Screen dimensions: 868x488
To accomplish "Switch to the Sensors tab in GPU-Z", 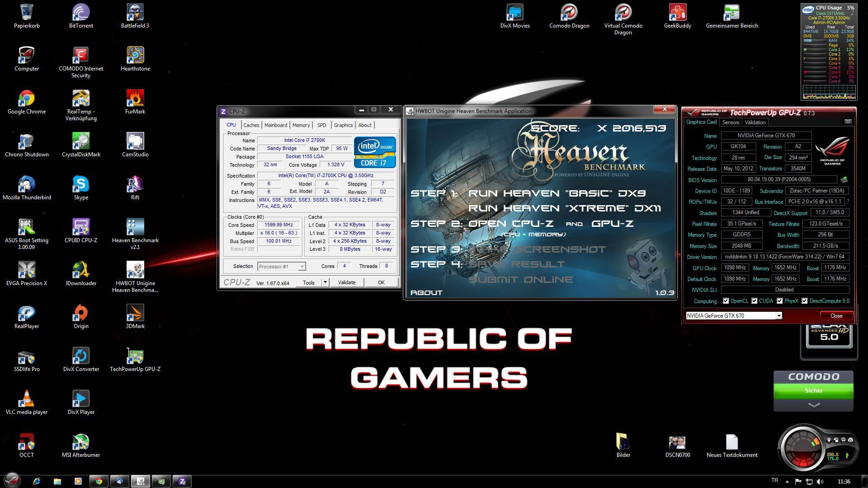I will [x=731, y=122].
